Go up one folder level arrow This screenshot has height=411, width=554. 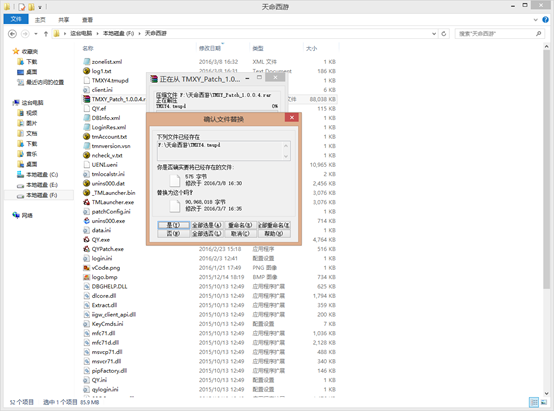click(46, 34)
